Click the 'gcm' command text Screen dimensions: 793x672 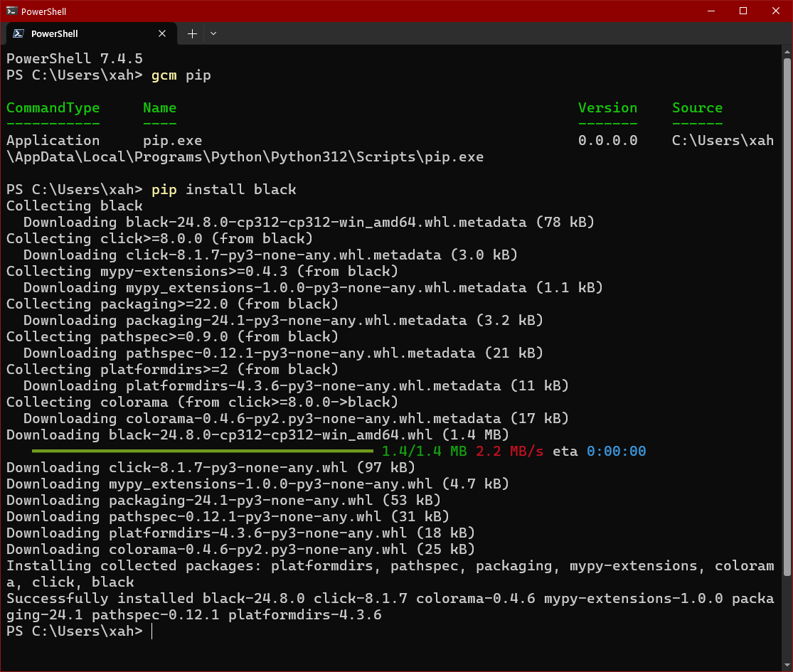click(164, 75)
